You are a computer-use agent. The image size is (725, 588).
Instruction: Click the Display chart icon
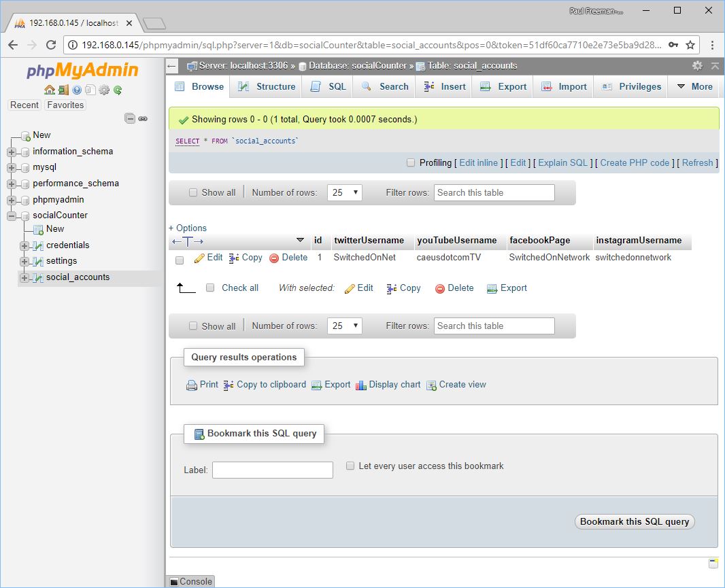pyautogui.click(x=361, y=385)
